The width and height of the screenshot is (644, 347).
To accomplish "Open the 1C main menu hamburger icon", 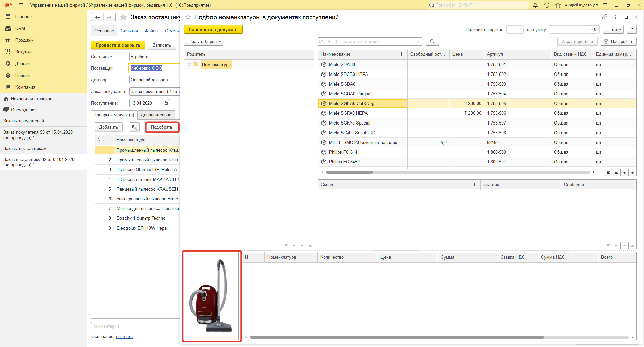I will coord(21,5).
